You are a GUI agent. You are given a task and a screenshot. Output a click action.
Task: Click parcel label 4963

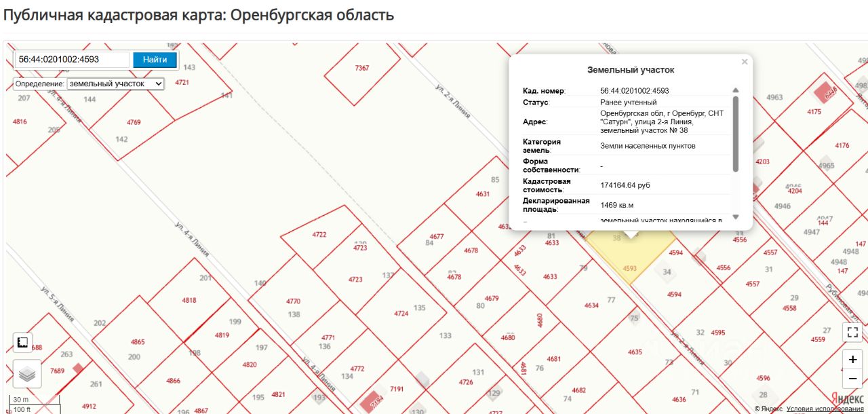(774, 97)
